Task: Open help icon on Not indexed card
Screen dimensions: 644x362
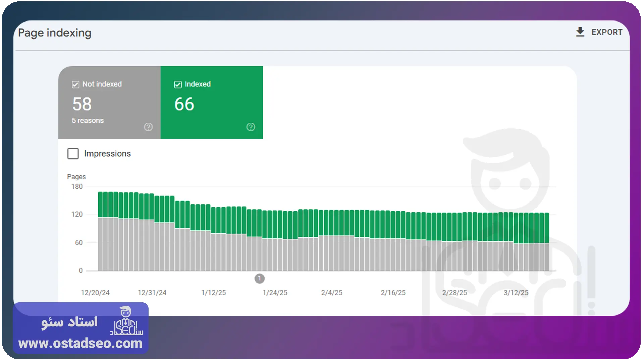Action: coord(148,127)
